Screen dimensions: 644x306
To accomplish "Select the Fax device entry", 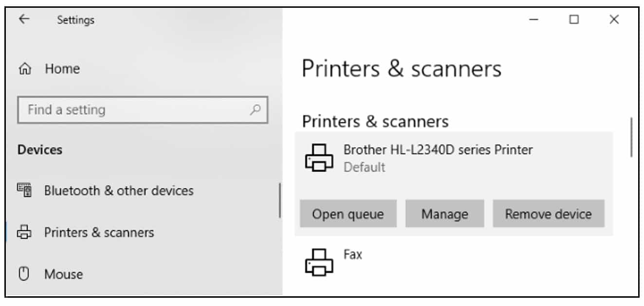I will click(454, 263).
